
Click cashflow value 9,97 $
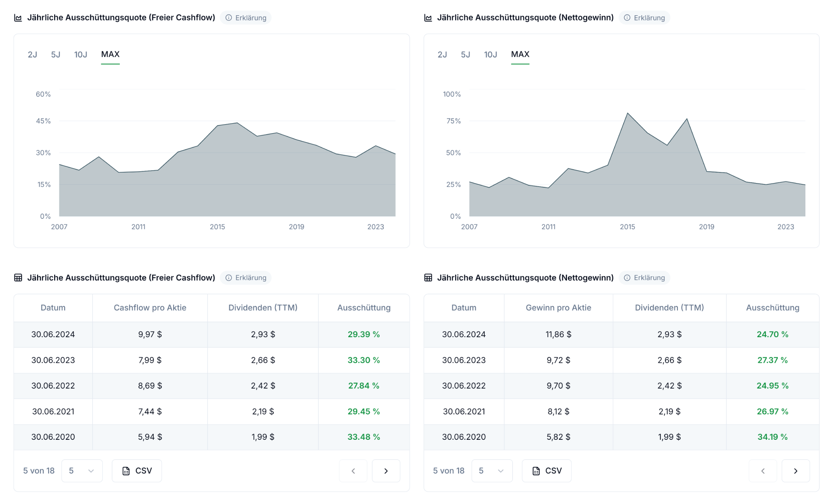pyautogui.click(x=150, y=334)
